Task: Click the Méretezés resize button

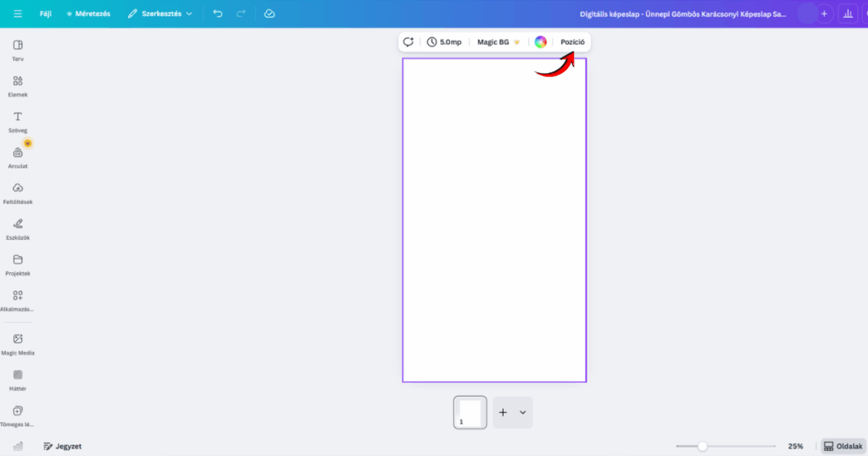Action: [88, 14]
